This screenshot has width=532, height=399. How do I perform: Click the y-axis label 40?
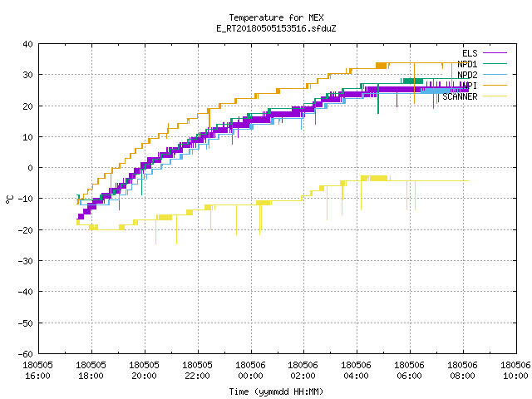tap(27, 44)
